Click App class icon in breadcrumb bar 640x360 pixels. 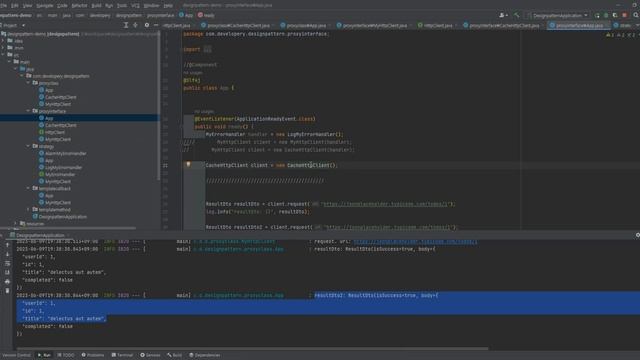(182, 15)
